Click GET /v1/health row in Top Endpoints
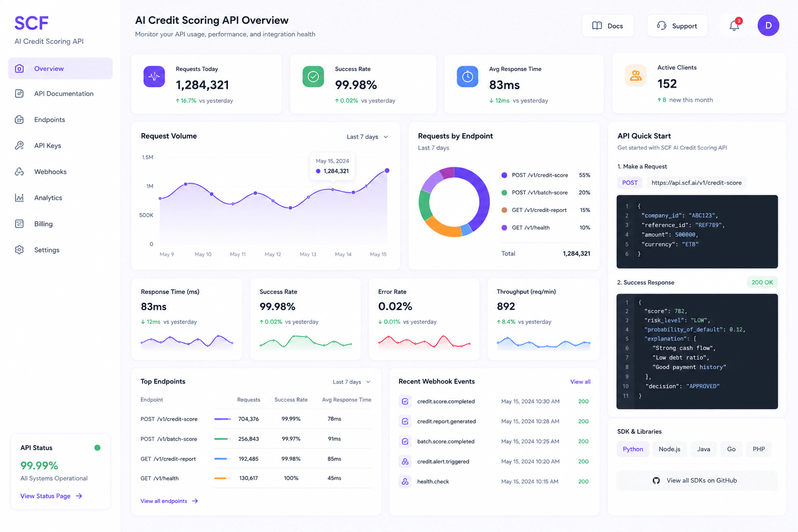This screenshot has height=532, width=798. [256, 478]
